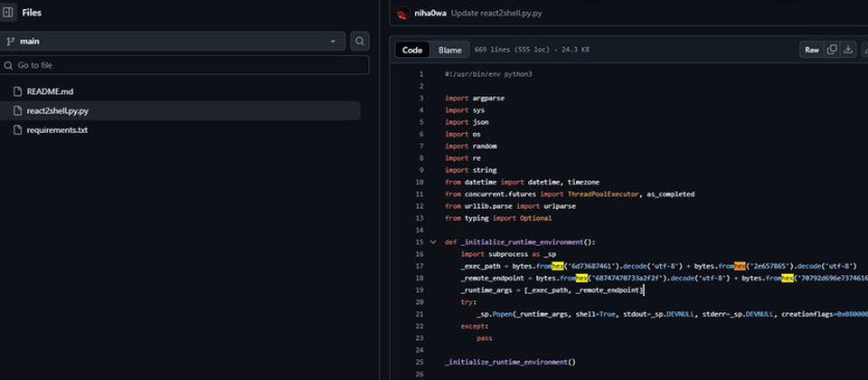Open requirements.txt from the file list
This screenshot has width=868, height=380.
57,129
